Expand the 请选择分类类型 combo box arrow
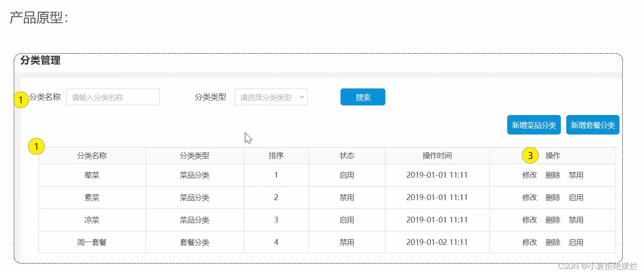The height and width of the screenshot is (274, 644). [302, 97]
